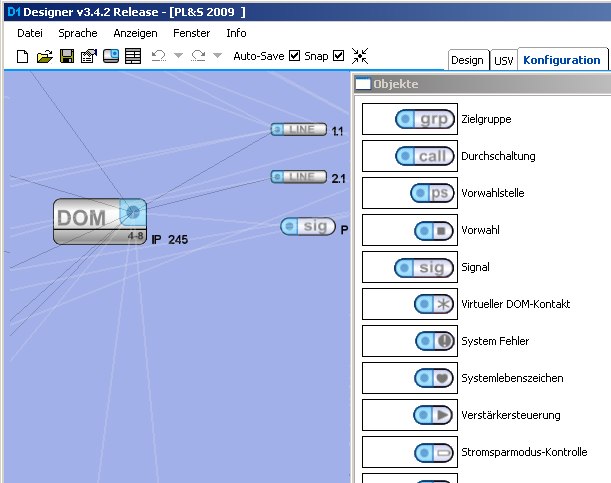Select the LINE 1.1 node on canvas
Image resolution: width=611 pixels, height=483 pixels.
click(299, 129)
